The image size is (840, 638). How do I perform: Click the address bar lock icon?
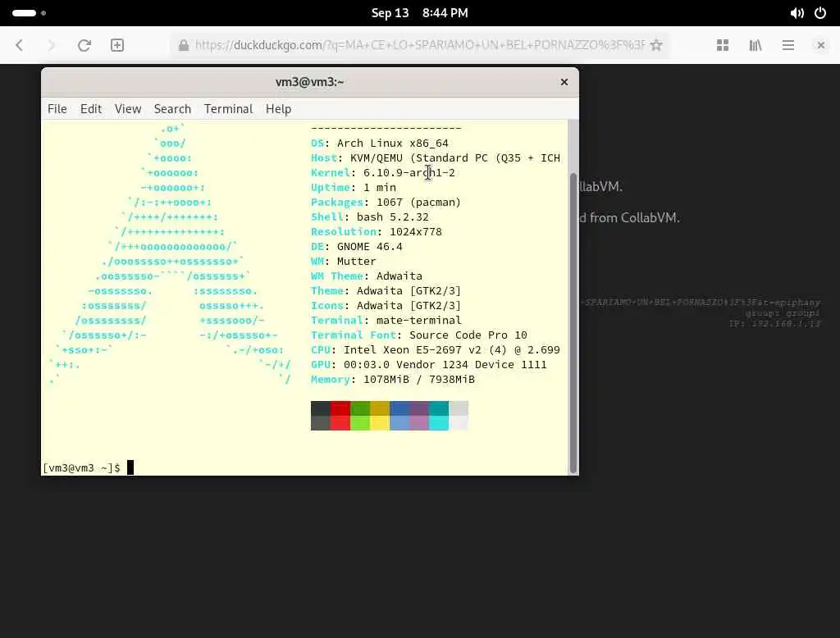click(x=183, y=45)
